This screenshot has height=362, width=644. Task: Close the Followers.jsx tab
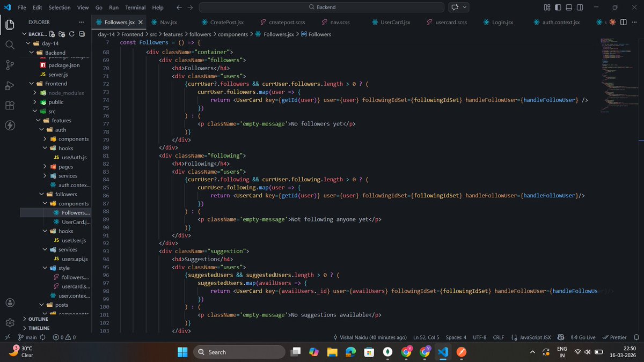pos(141,22)
